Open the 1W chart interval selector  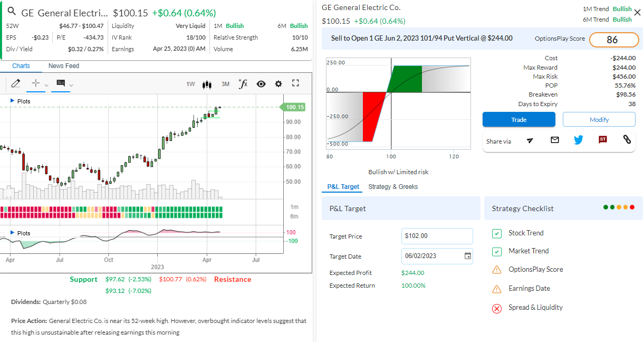tap(190, 84)
